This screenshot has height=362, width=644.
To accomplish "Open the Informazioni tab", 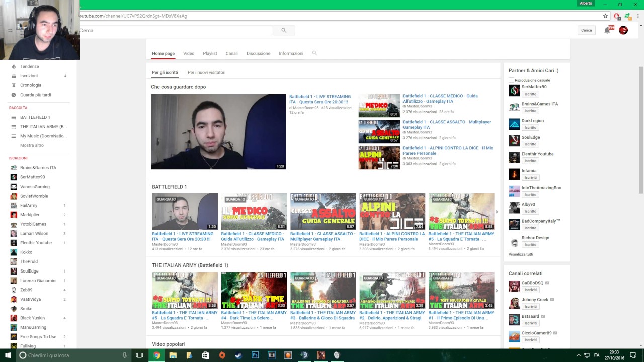I will point(291,53).
